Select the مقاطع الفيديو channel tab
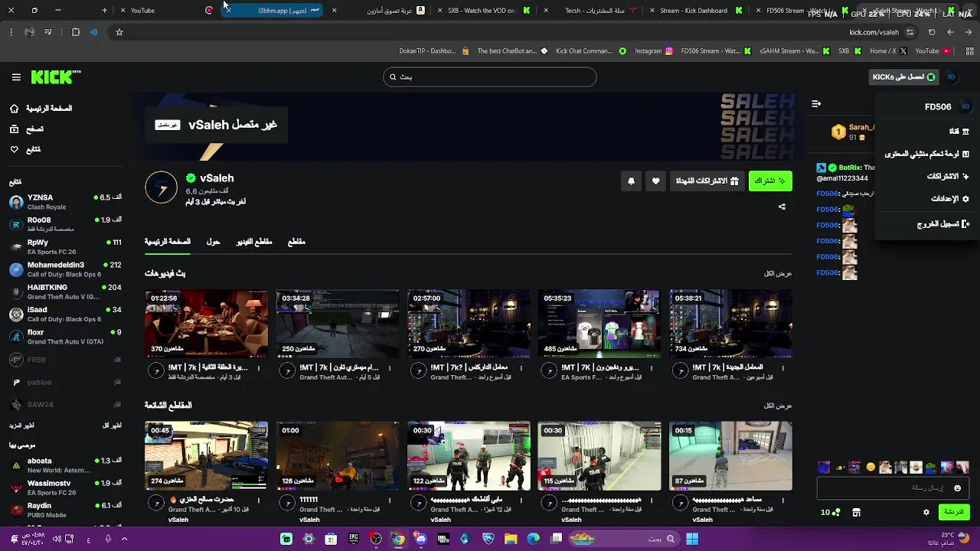 [254, 242]
